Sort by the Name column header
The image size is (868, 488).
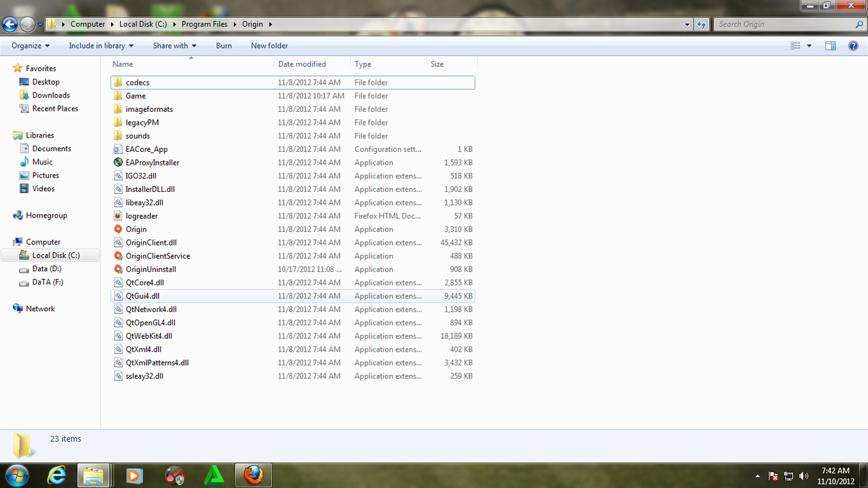[x=191, y=64]
